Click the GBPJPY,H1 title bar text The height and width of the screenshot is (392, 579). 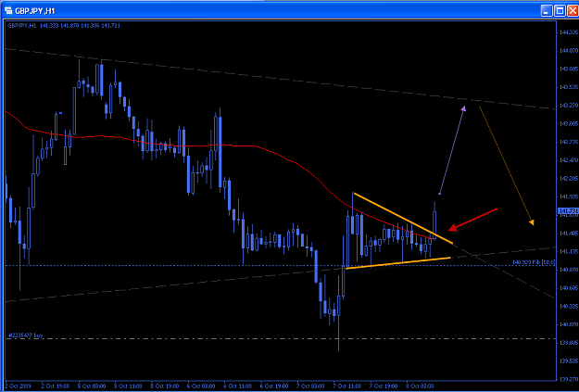[34, 11]
